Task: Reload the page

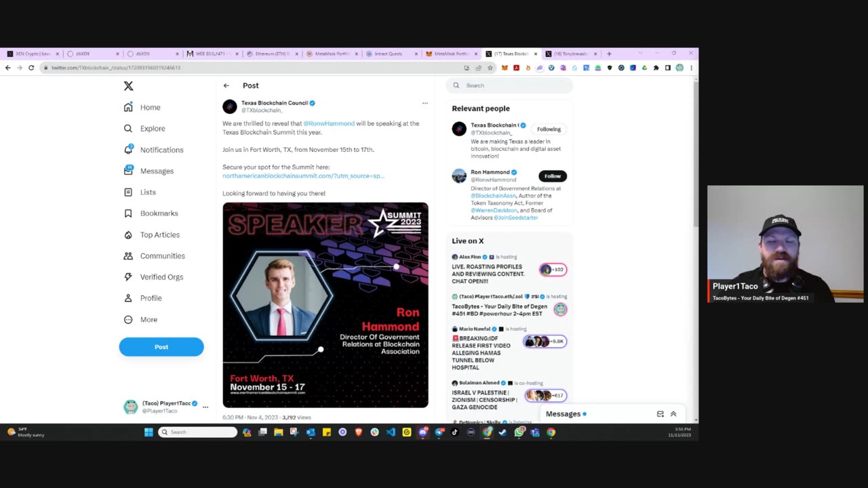Action: [31, 68]
